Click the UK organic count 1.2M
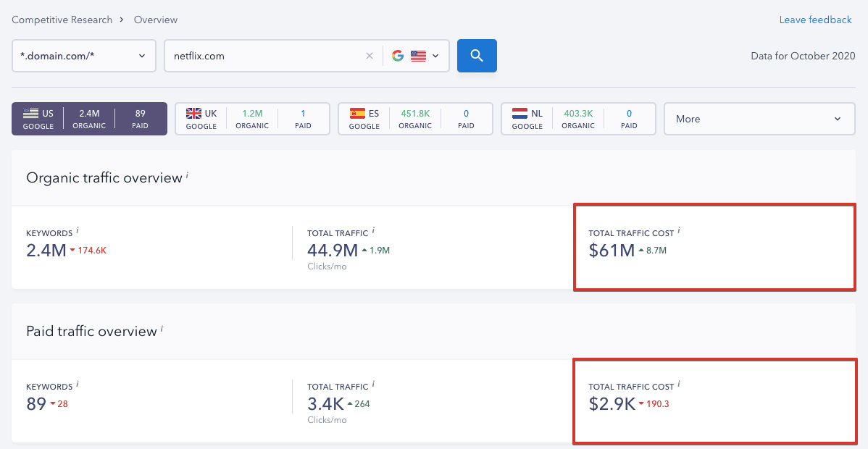The image size is (868, 449). [252, 114]
